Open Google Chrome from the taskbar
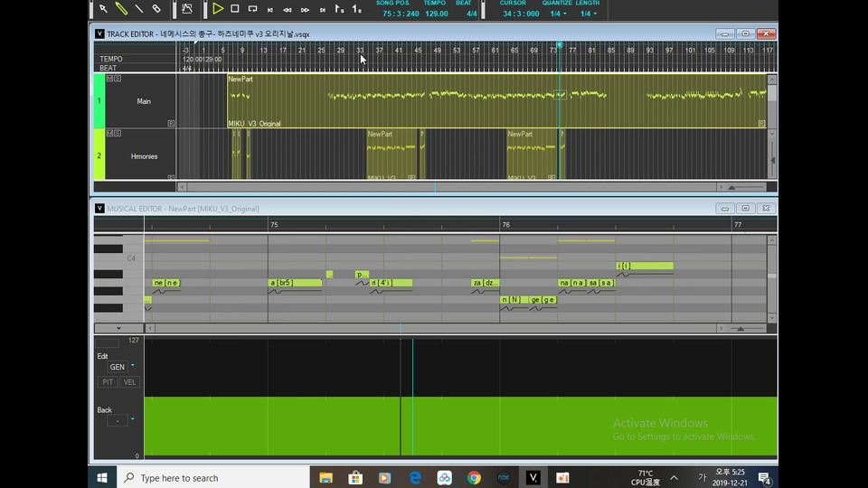868x488 pixels. pyautogui.click(x=474, y=477)
